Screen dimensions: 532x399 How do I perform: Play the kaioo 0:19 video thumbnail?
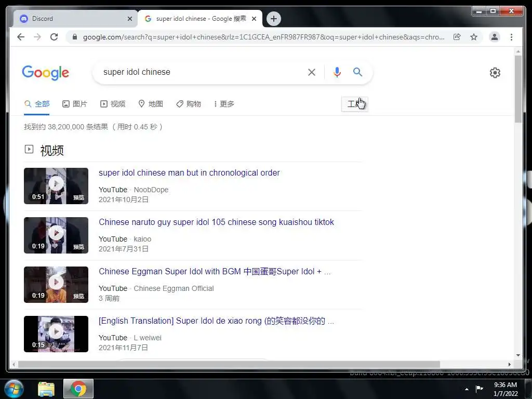(56, 235)
